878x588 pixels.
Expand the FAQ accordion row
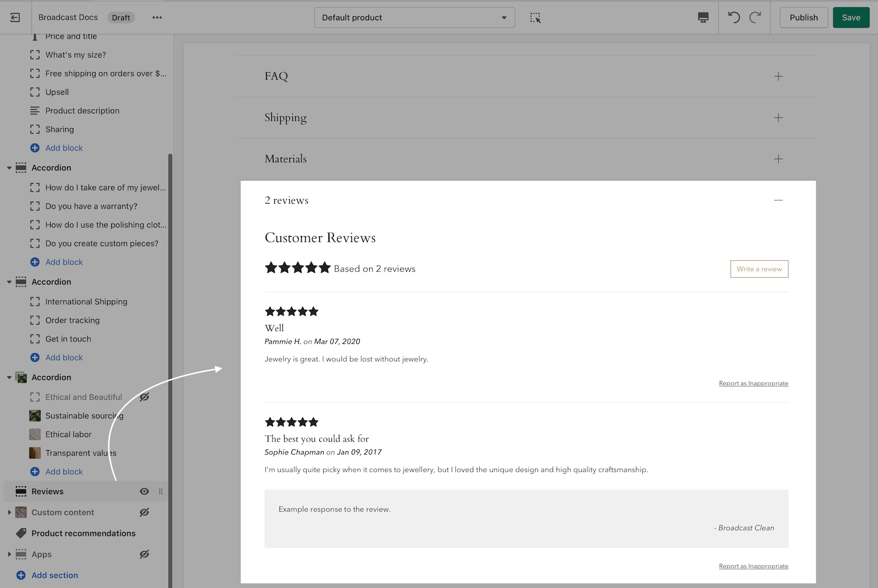(778, 76)
